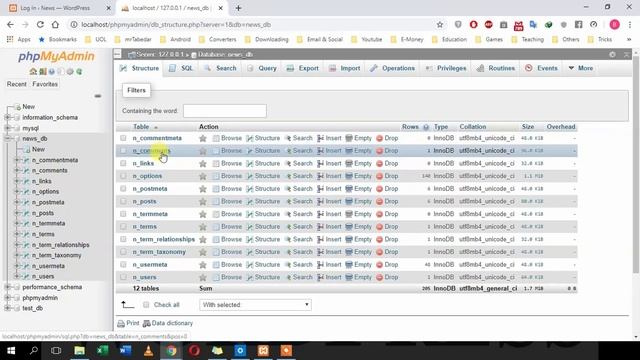
Task: Star the n_links table as favorite
Action: pyautogui.click(x=202, y=164)
